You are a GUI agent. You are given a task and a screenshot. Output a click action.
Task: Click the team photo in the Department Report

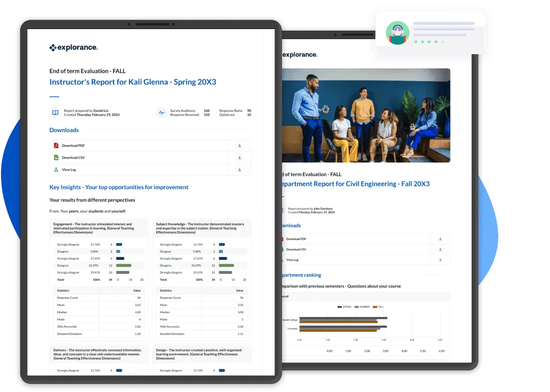(366, 115)
